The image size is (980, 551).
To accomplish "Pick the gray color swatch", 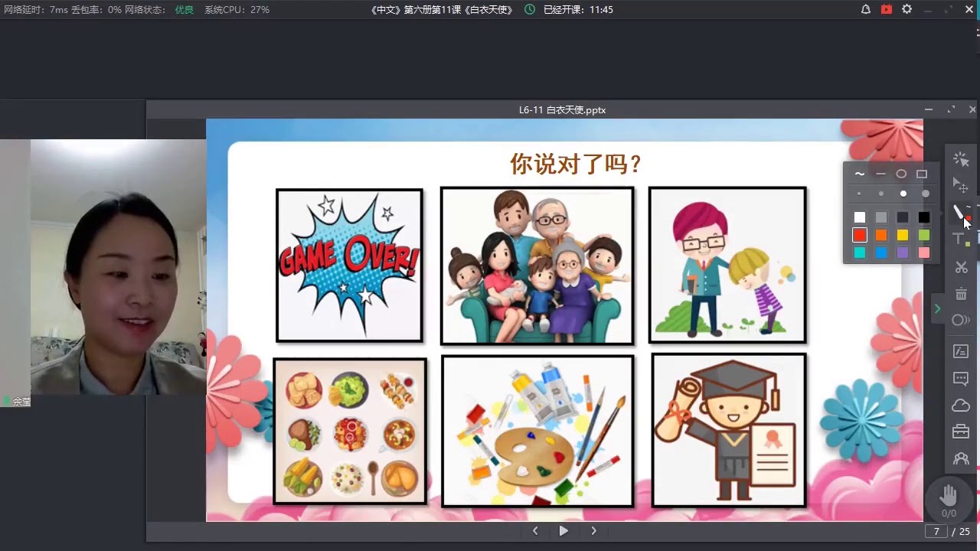I will click(x=881, y=217).
